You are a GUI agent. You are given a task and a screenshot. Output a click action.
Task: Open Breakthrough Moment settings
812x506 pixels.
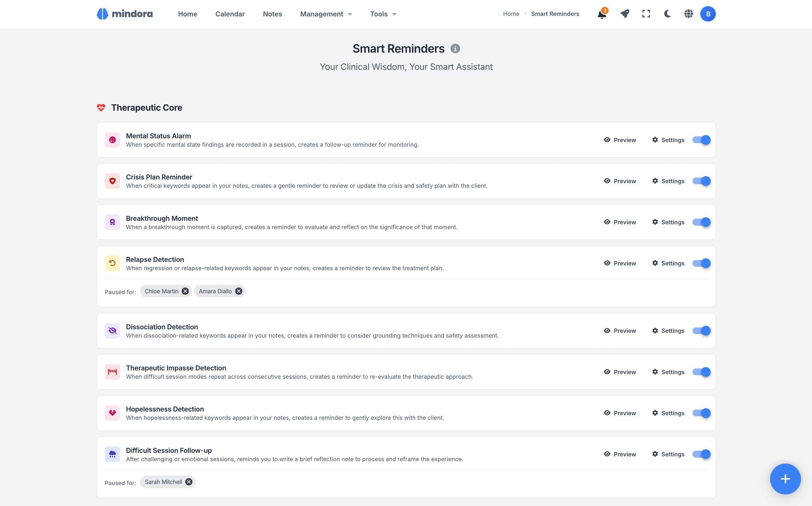coord(668,222)
